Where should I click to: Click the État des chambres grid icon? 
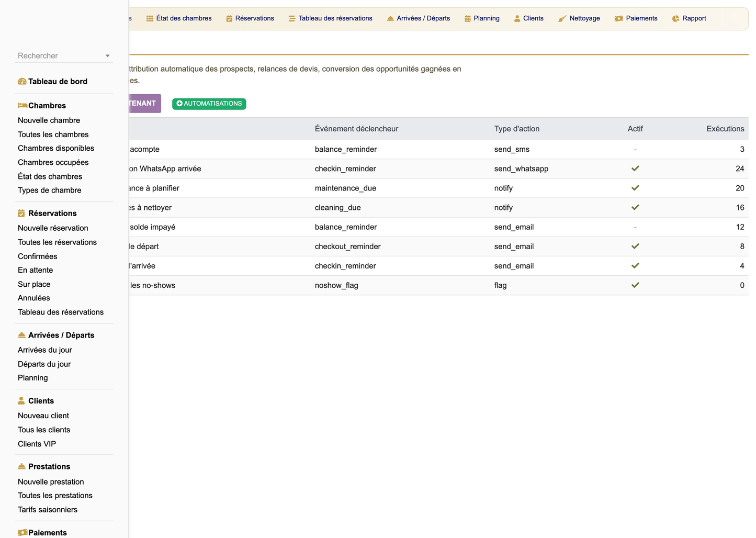pyautogui.click(x=150, y=18)
